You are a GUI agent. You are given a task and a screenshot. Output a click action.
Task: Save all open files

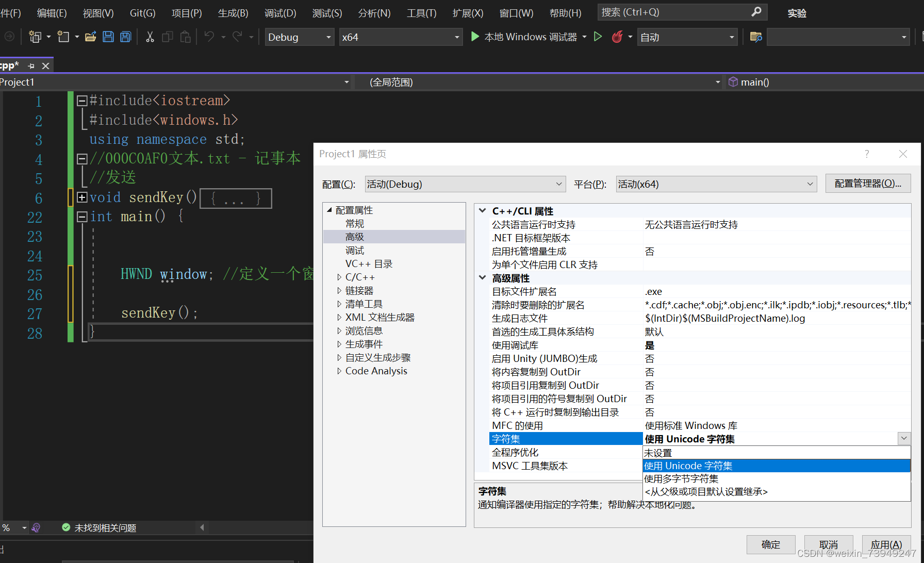(x=125, y=37)
